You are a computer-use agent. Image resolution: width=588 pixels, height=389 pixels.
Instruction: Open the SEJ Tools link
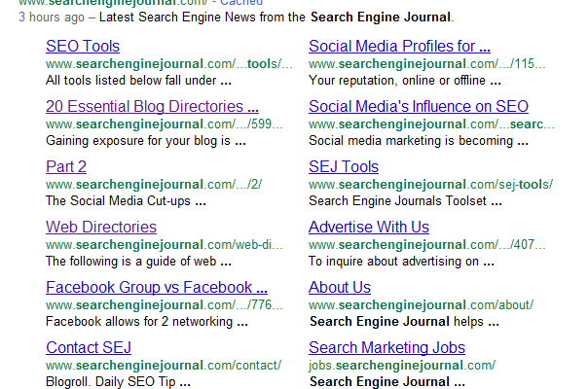(344, 167)
